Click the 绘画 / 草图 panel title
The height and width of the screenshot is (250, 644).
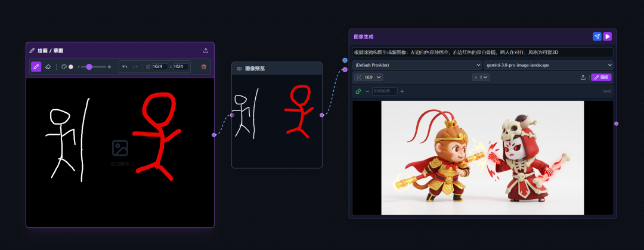tap(51, 51)
